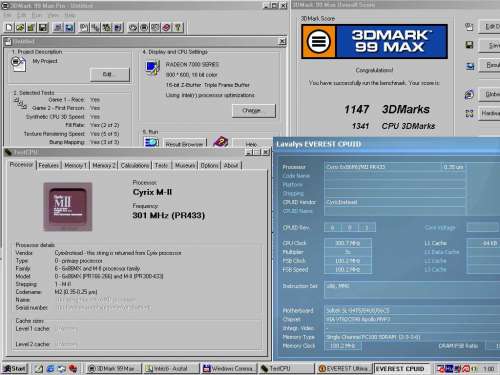Select the Calculations tab
Image resolution: width=500 pixels, height=375 pixels.
[135, 165]
